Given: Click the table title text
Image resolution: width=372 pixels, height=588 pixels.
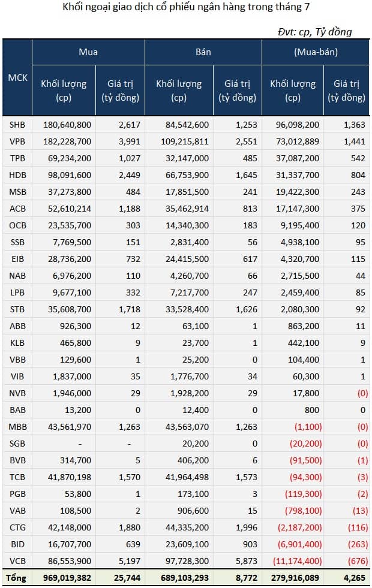Looking at the screenshot, I should click(186, 7).
